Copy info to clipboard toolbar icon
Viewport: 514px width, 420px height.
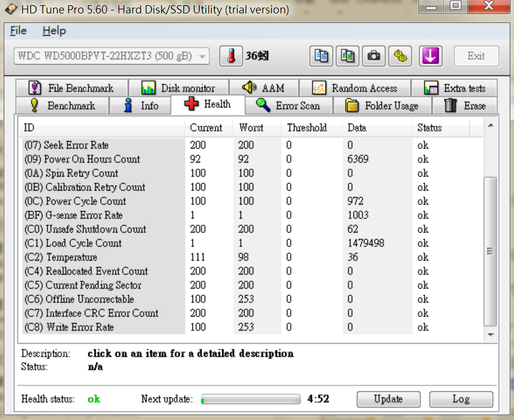(321, 56)
